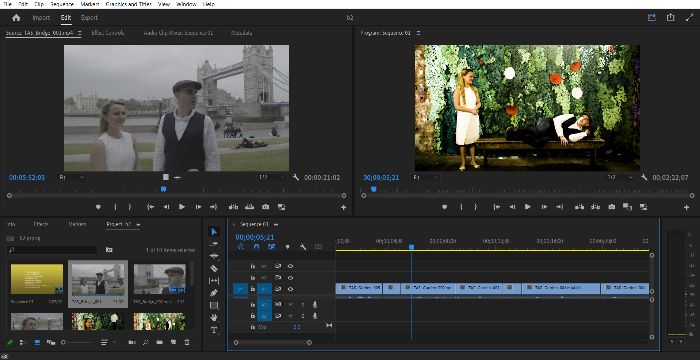Open Metadata tab
The image size is (700, 360).
pyautogui.click(x=242, y=33)
